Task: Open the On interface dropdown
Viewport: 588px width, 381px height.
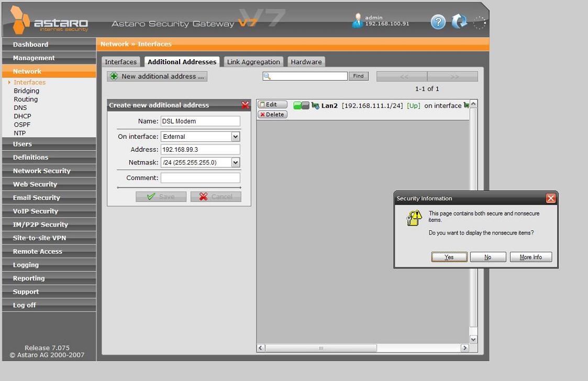Action: point(236,137)
